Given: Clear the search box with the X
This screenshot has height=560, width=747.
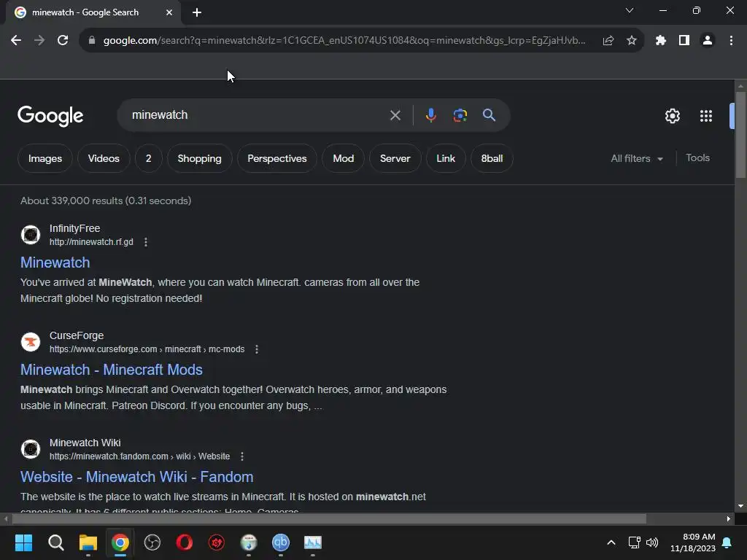Looking at the screenshot, I should (x=395, y=115).
